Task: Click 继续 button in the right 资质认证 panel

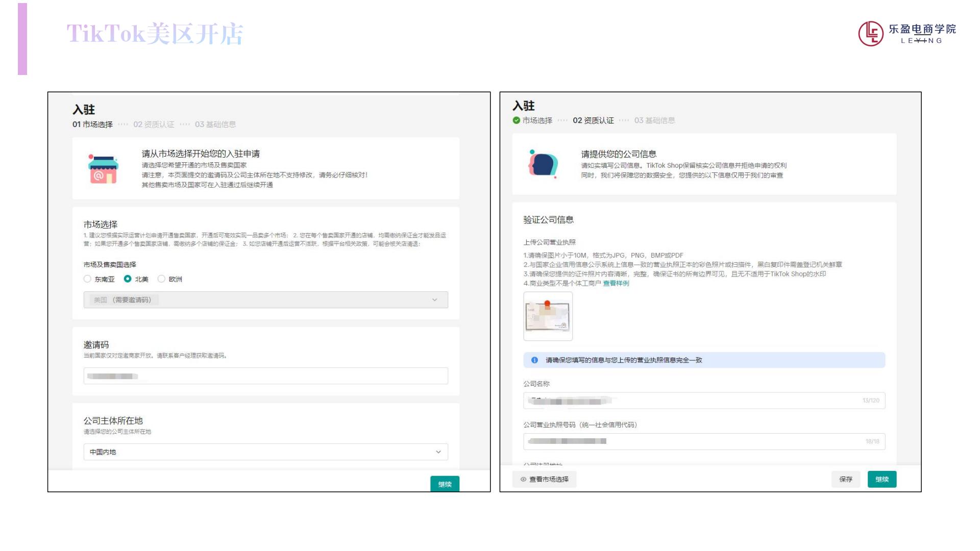Action: pos(881,479)
